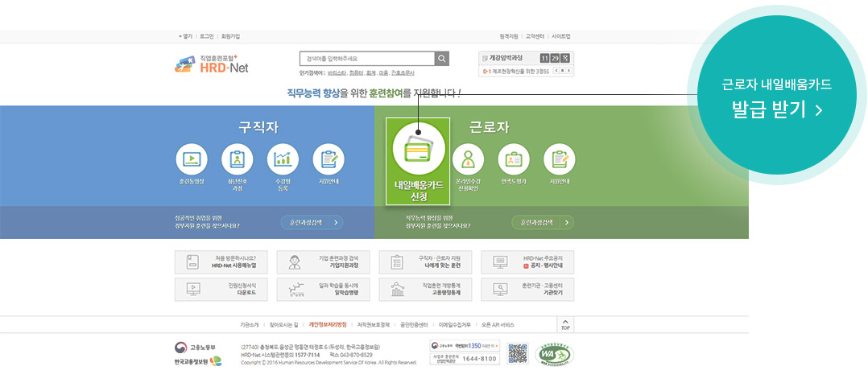Image resolution: width=868 pixels, height=391 pixels.
Task: Focus the search keyword input field
Action: (x=366, y=59)
